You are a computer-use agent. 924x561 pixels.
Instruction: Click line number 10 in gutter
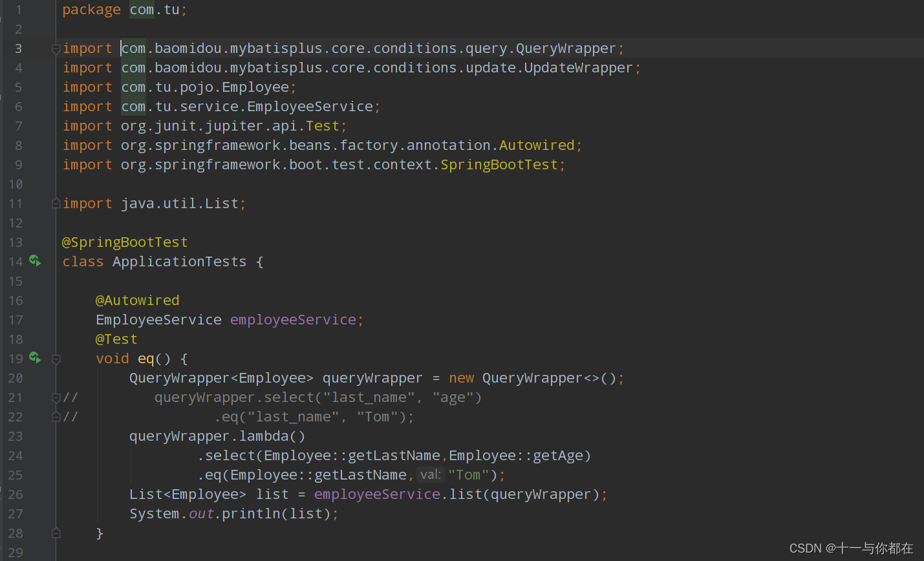[16, 184]
